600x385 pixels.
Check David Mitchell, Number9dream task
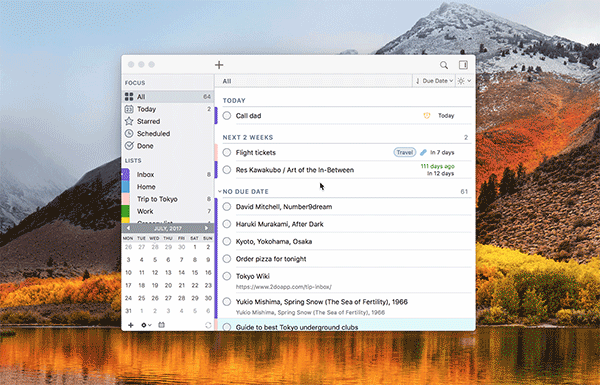coord(227,207)
